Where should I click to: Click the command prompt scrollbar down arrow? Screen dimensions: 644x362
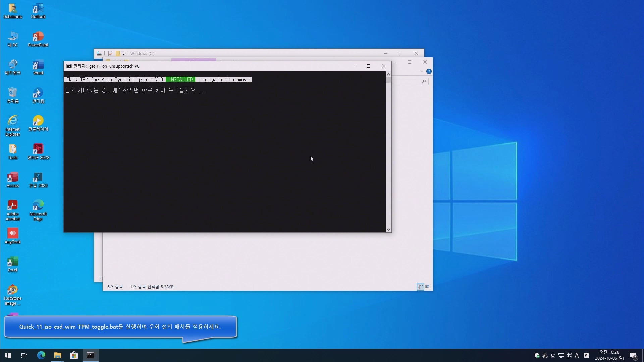(x=388, y=230)
